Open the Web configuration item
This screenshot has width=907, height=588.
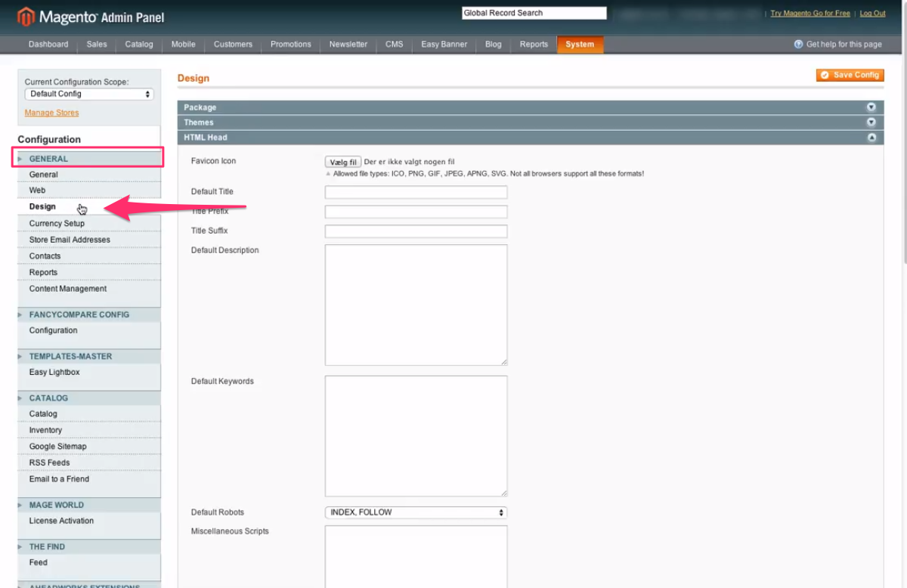(89, 190)
